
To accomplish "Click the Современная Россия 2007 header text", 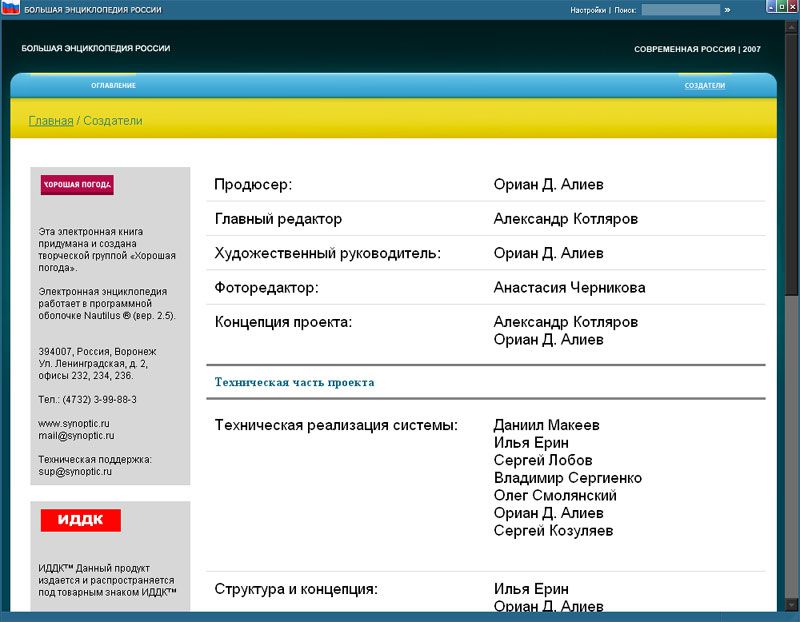I will tap(697, 49).
